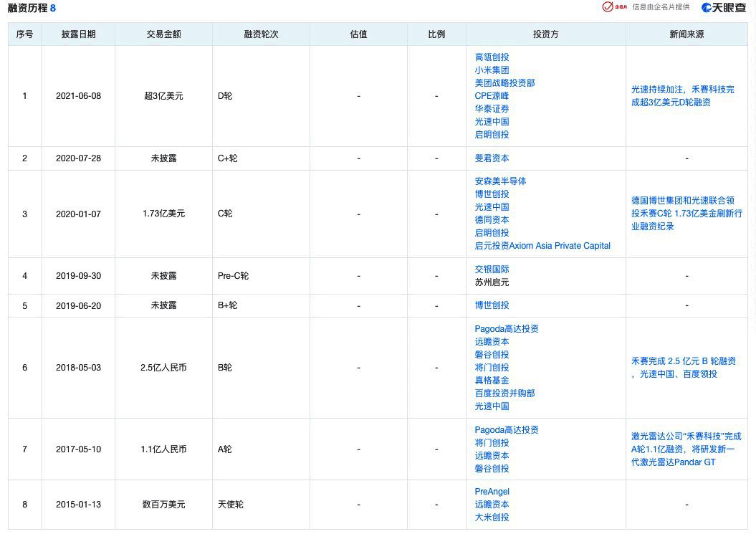The width and height of the screenshot is (756, 534).
Task: Open investor link 小米集团
Action: click(492, 70)
